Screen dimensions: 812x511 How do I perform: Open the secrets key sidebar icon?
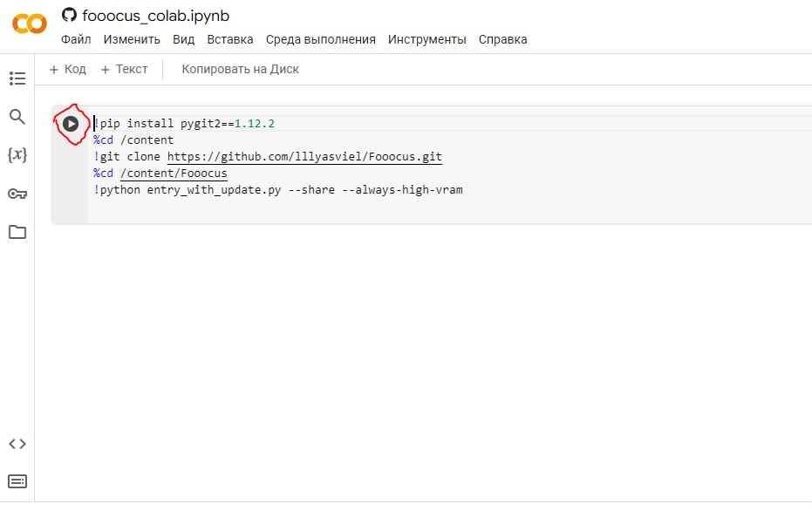coord(17,194)
